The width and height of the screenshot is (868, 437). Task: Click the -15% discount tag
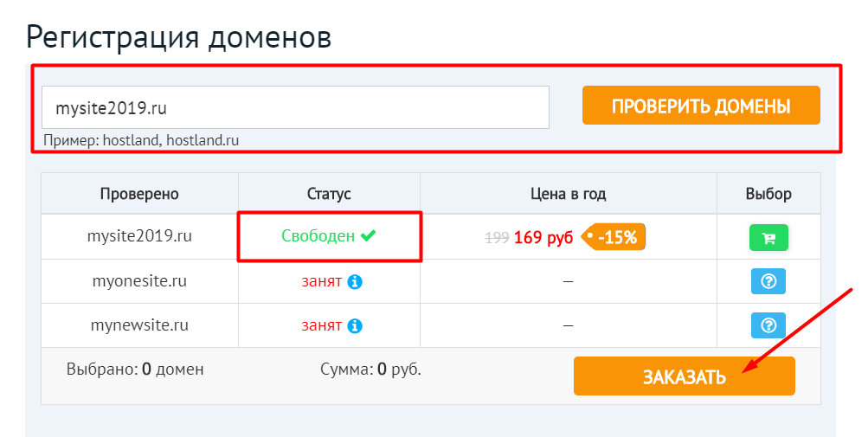[x=614, y=238]
